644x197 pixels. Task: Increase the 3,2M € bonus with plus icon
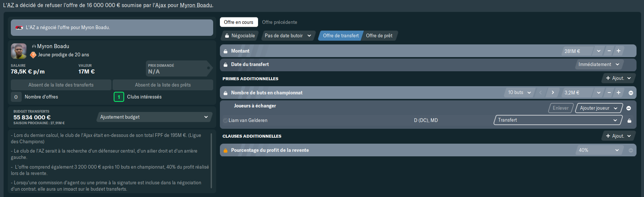pos(619,93)
